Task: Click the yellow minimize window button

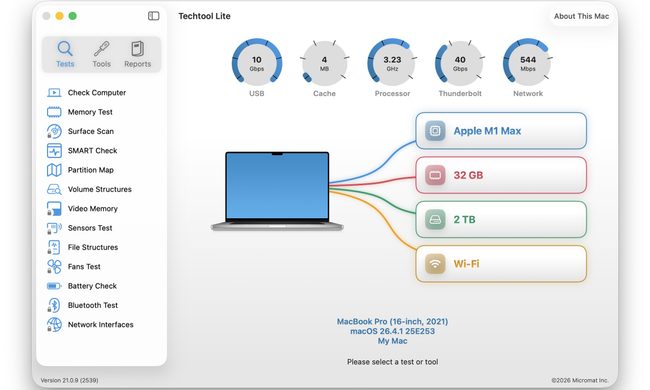Action: 59,16
